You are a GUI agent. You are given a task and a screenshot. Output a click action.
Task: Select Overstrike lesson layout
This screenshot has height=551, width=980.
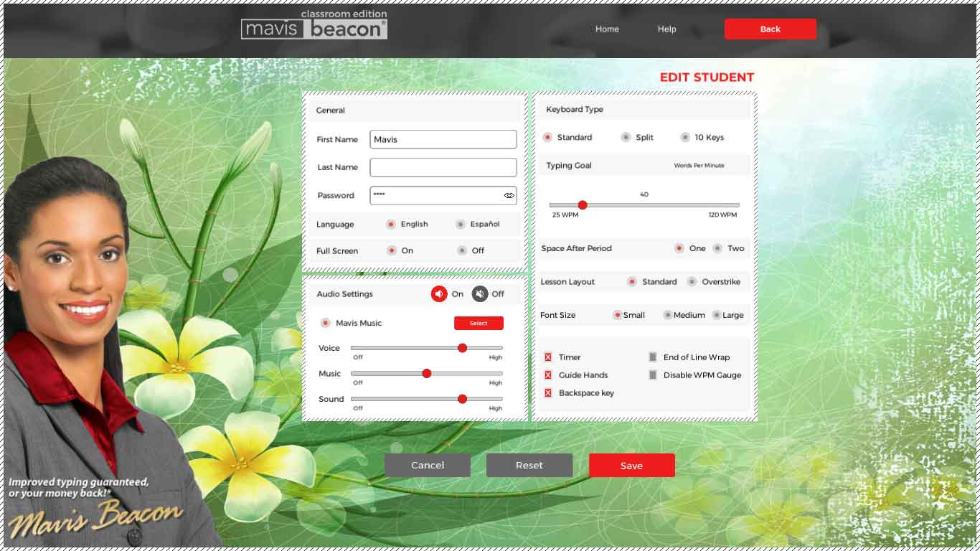coord(692,282)
